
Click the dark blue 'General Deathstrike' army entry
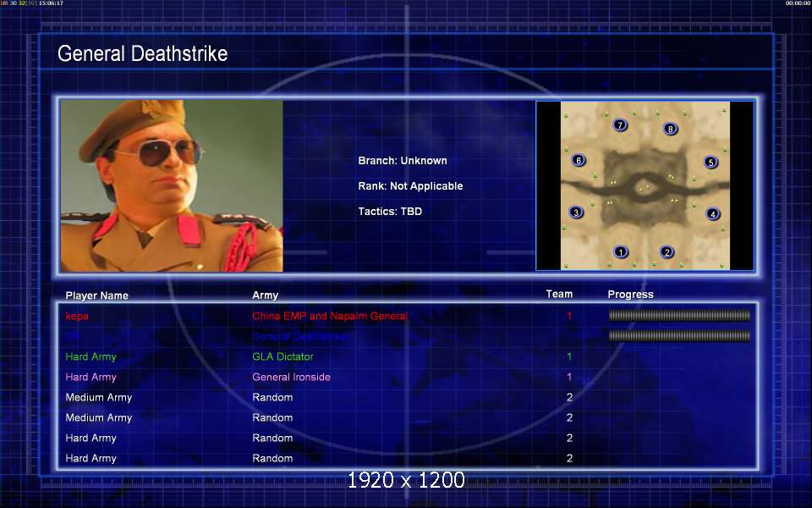pos(299,336)
